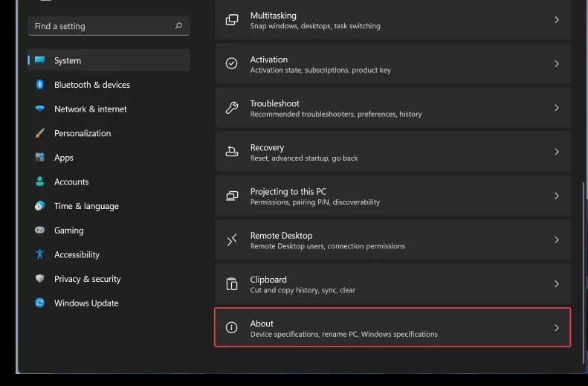Screen dimensions: 588x386
Task: Click the Personalization paintbrush icon
Action: (39, 133)
